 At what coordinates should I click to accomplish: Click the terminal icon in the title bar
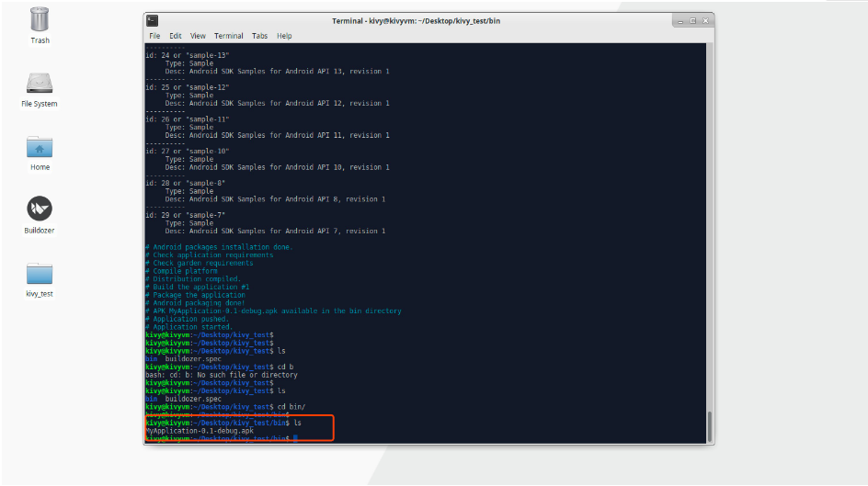(153, 21)
